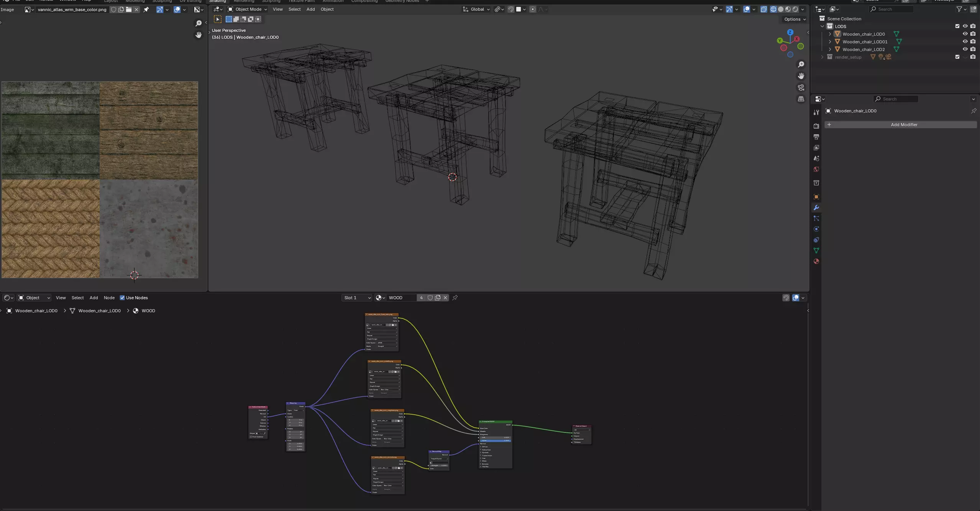Click the pan hand icon in the image editor

coord(199,35)
